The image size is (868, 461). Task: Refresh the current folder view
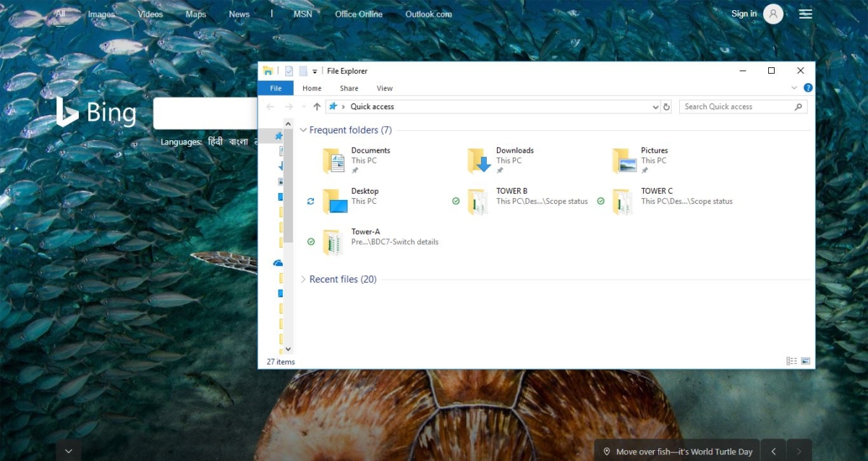[666, 106]
